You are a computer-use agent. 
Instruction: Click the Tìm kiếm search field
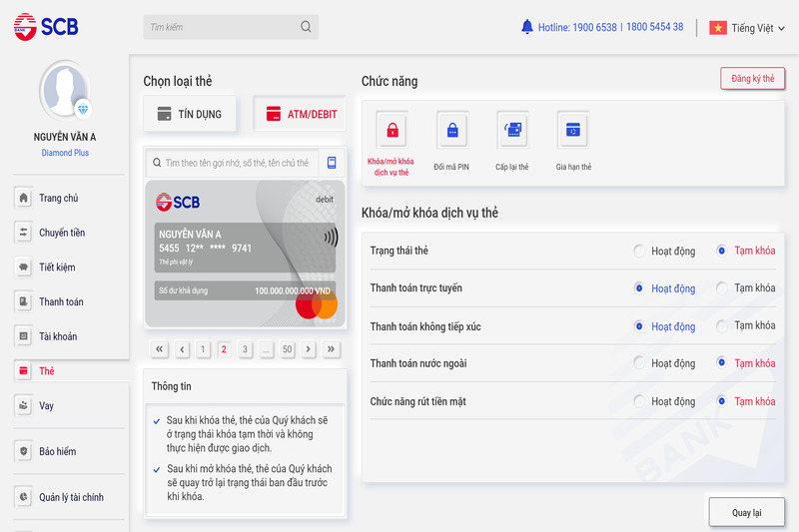(231, 27)
